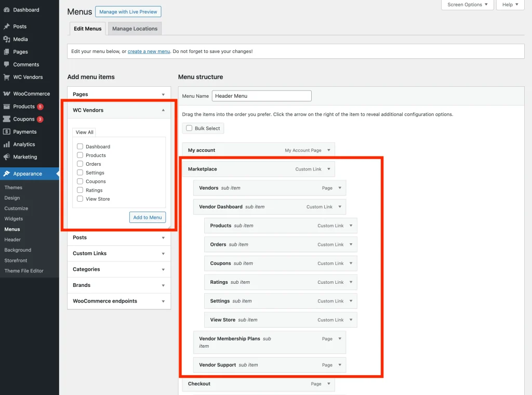Switch to the Manage Locations tab
532x395 pixels.
(x=135, y=29)
